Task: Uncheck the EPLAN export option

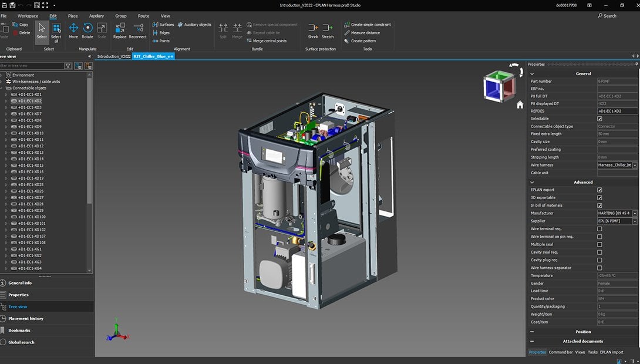Action: tap(601, 190)
